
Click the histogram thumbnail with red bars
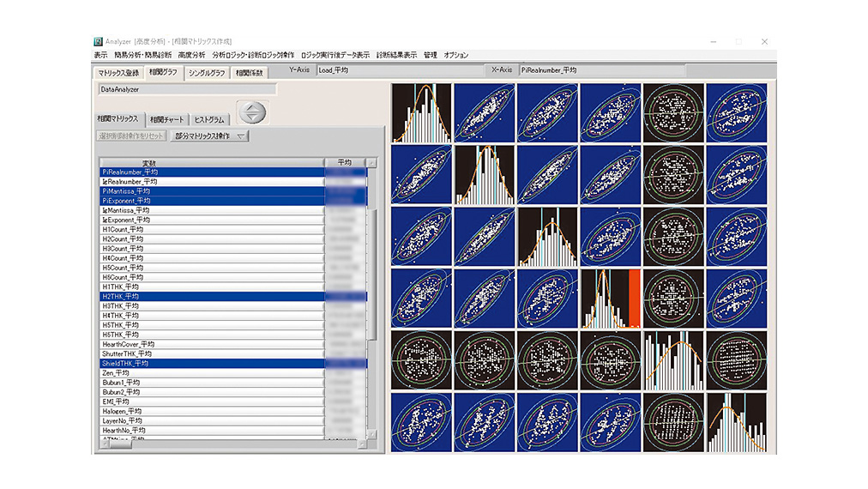pyautogui.click(x=610, y=299)
